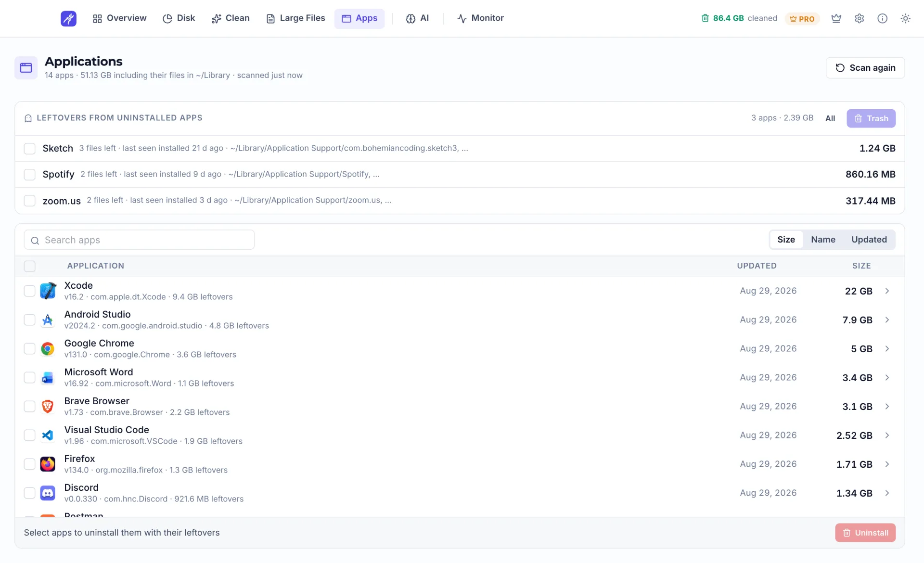Switch to the Disk tab

179,18
